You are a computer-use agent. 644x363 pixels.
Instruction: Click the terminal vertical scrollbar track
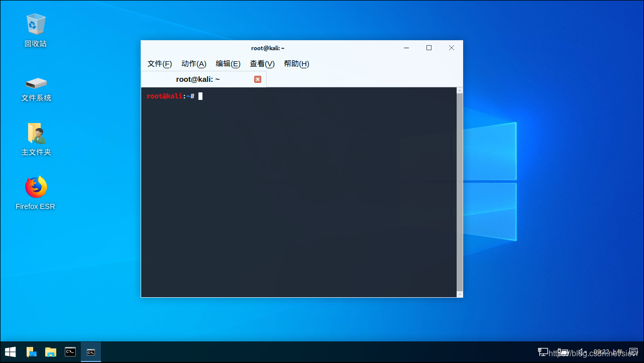point(459,192)
